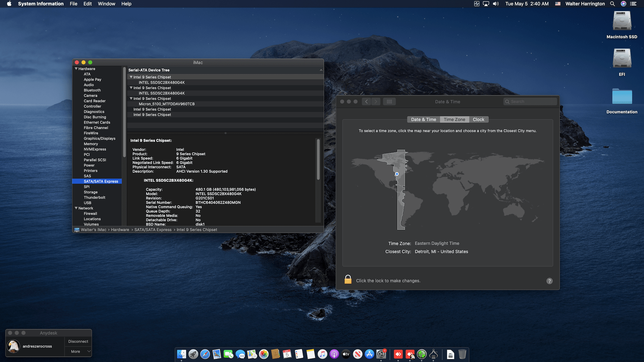Open News from the Dock
The height and width of the screenshot is (362, 644).
[358, 354]
